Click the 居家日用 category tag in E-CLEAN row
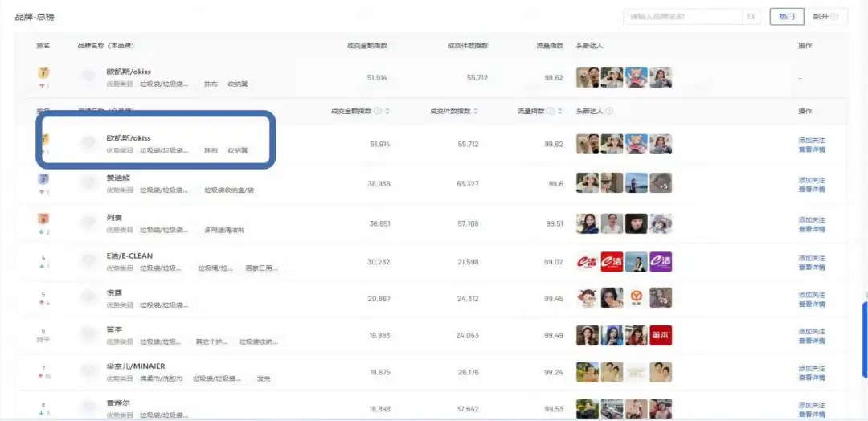 pos(260,268)
